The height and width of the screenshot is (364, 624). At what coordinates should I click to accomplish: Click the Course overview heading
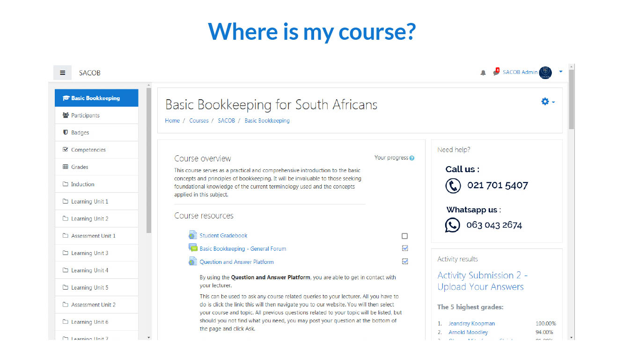point(203,159)
